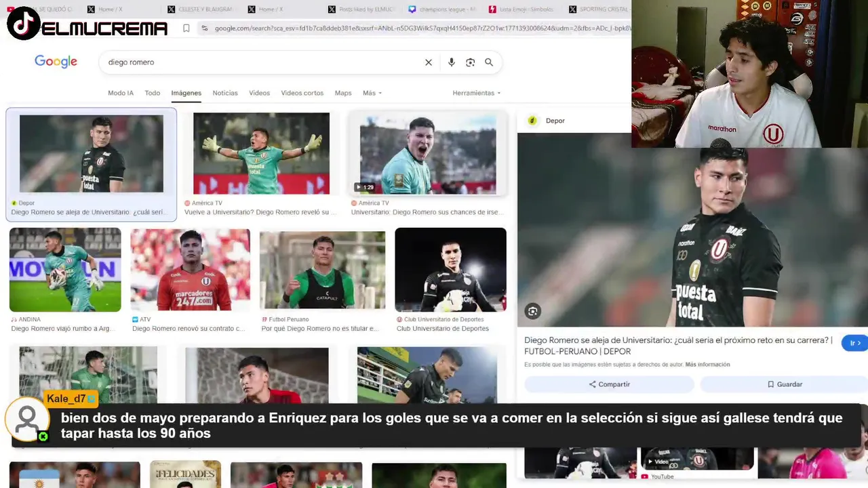868x488 pixels.
Task: Switch to the Todo results tab
Action: [x=153, y=93]
